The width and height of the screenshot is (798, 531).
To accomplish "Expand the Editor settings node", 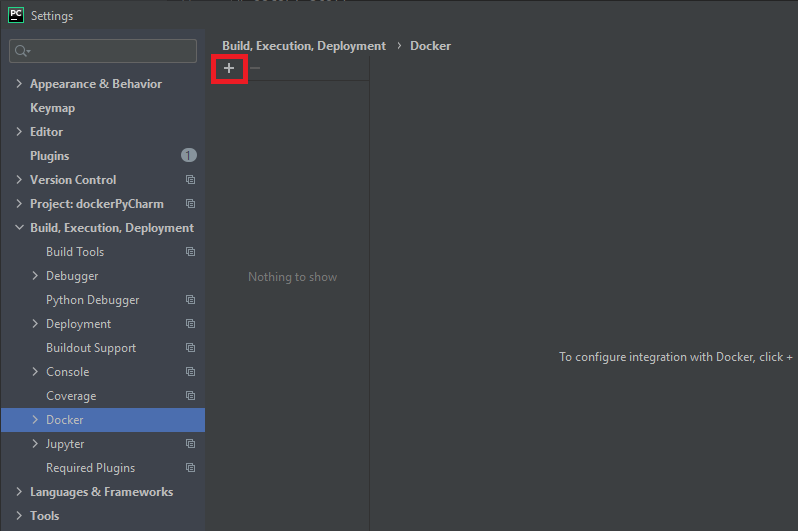I will click(x=19, y=131).
